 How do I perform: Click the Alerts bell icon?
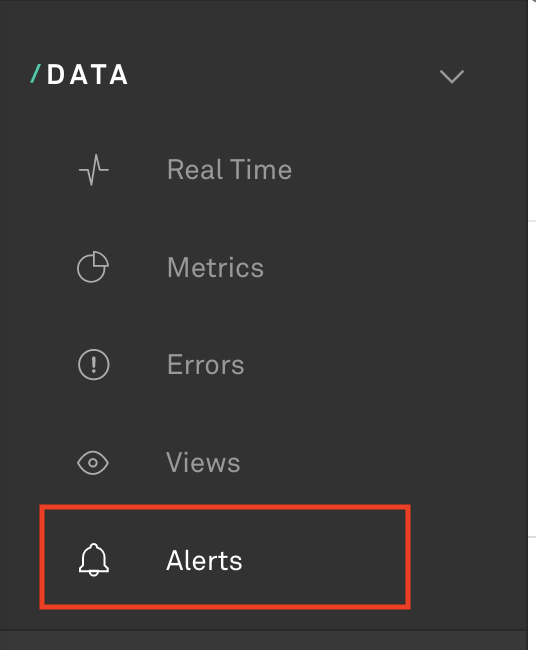tap(94, 560)
